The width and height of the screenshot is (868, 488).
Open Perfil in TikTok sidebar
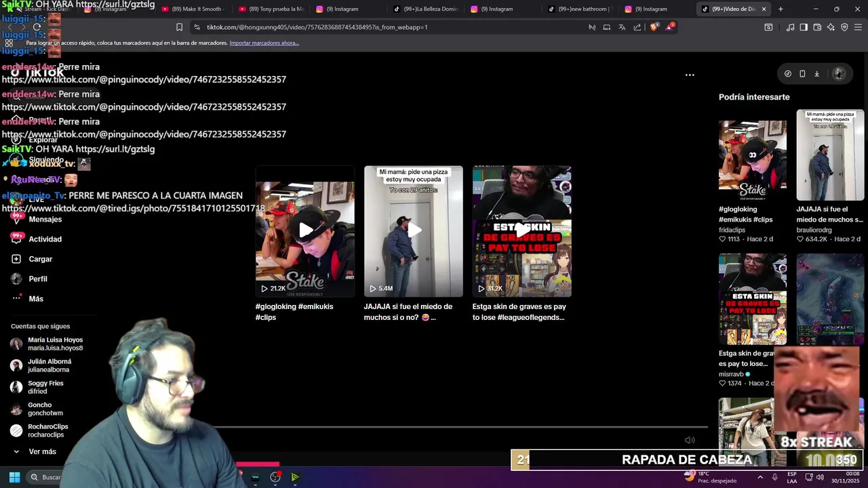click(x=38, y=279)
